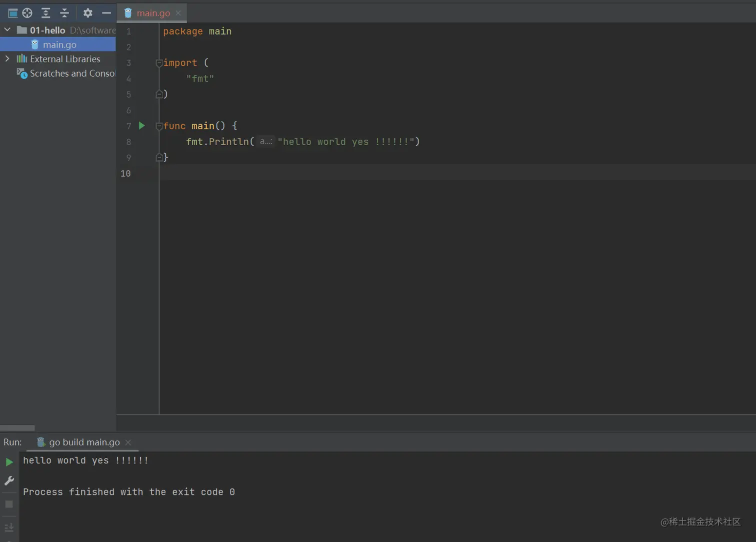
Task: Click the Run: panel label
Action: (12, 442)
